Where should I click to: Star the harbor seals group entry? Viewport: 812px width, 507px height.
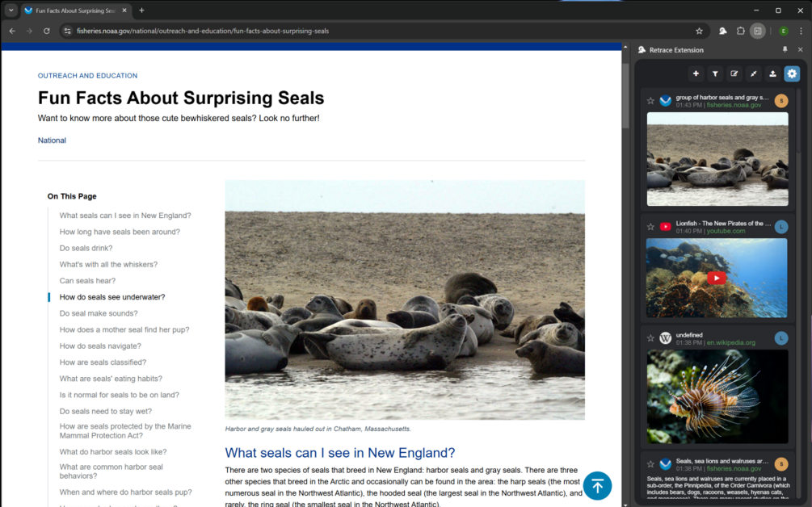tap(650, 101)
